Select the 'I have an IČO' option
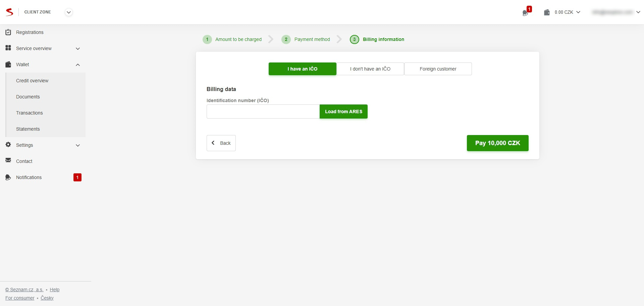644x306 pixels. coord(302,69)
